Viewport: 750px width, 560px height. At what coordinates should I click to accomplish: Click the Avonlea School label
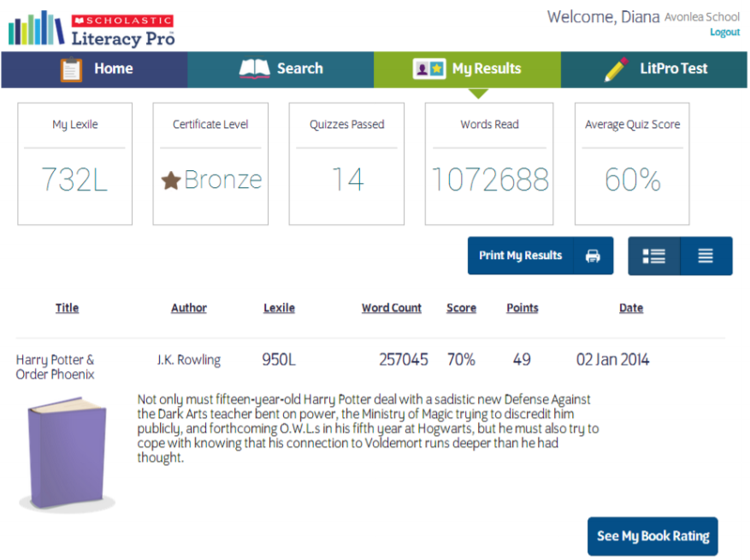point(702,17)
